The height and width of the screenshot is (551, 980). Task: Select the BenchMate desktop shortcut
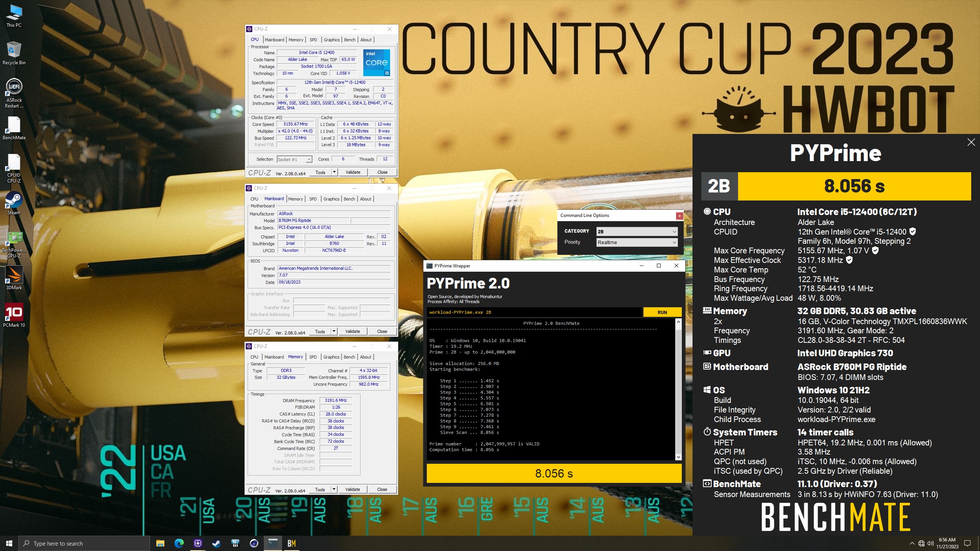(14, 128)
